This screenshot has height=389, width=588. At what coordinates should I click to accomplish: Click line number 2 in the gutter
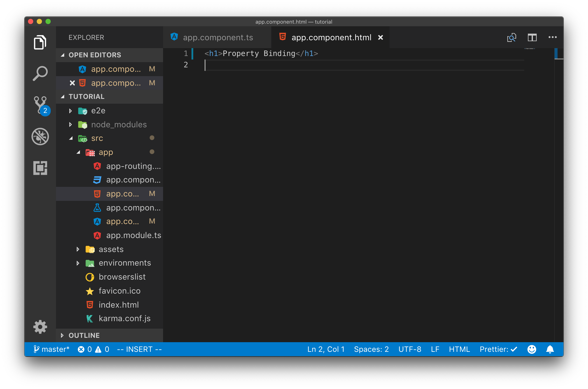point(186,65)
